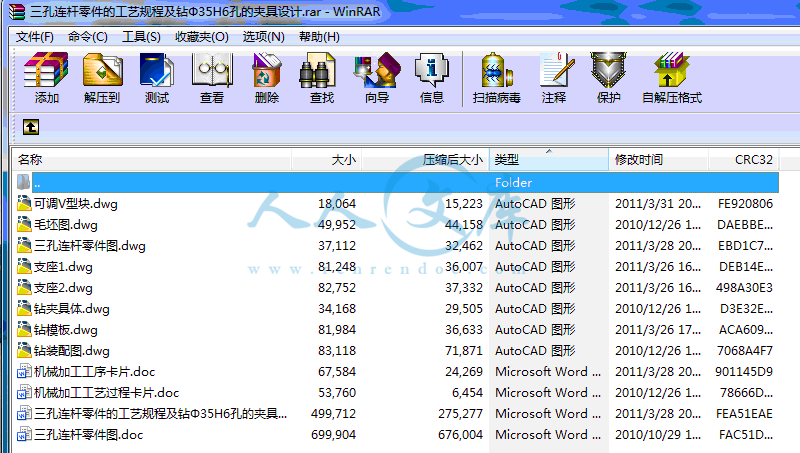Screen dimensions: 800x453
Task: Open the 文件(F) menu
Action: click(35, 37)
